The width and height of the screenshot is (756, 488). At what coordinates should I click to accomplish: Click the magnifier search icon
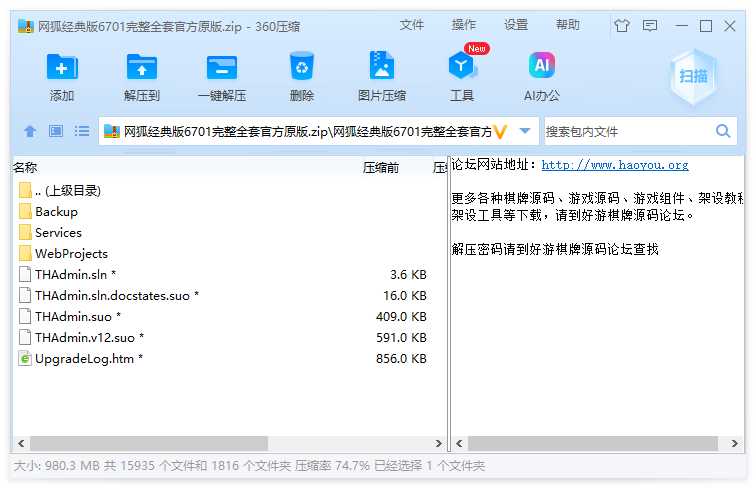pos(723,131)
